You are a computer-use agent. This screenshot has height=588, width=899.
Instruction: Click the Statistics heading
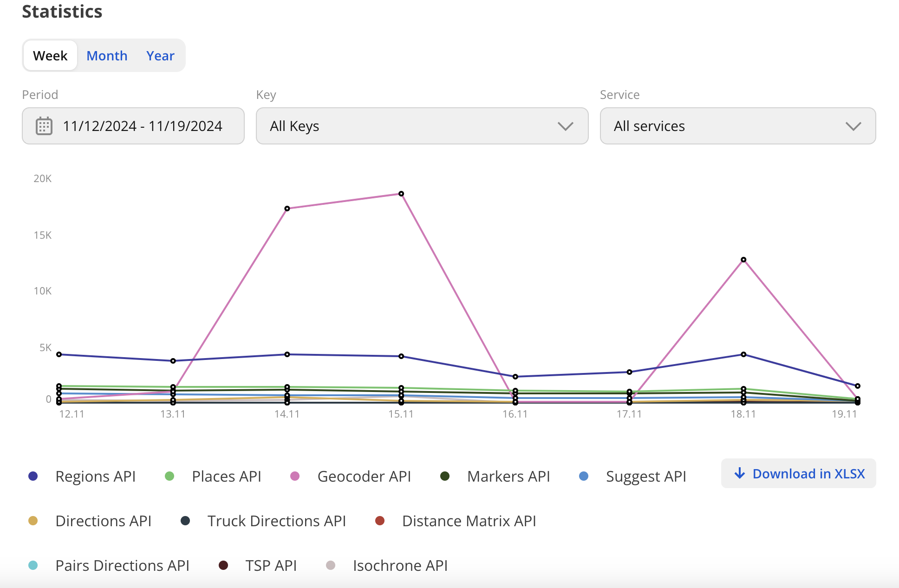click(62, 12)
